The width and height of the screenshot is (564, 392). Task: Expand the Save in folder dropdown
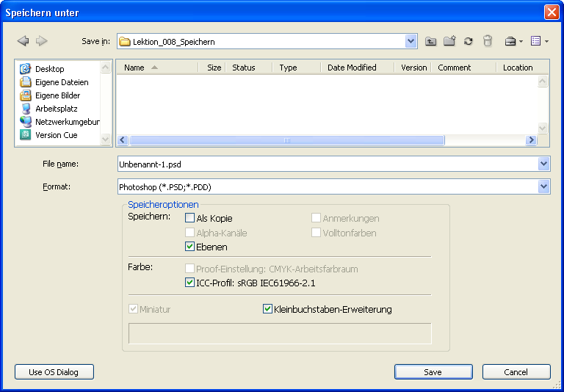[411, 42]
